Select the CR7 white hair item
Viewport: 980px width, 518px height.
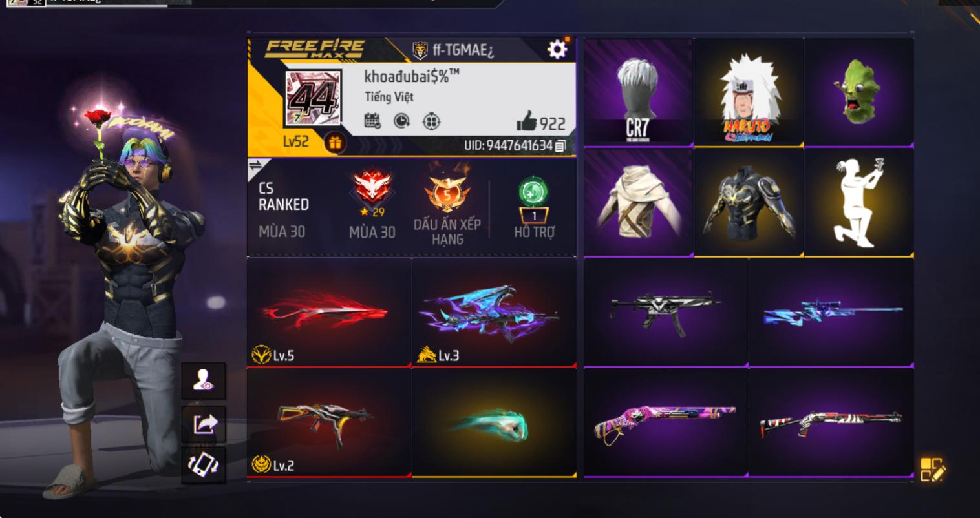click(638, 92)
